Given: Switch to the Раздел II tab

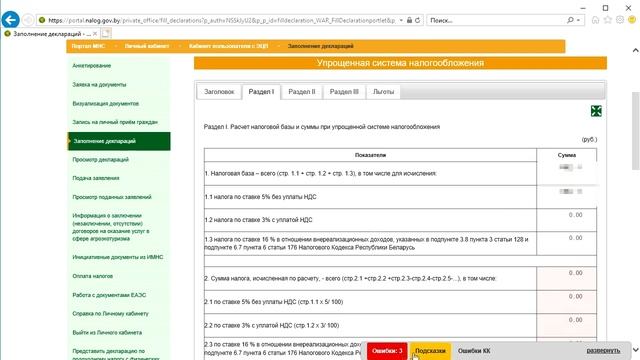Looking at the screenshot, I should (x=302, y=92).
